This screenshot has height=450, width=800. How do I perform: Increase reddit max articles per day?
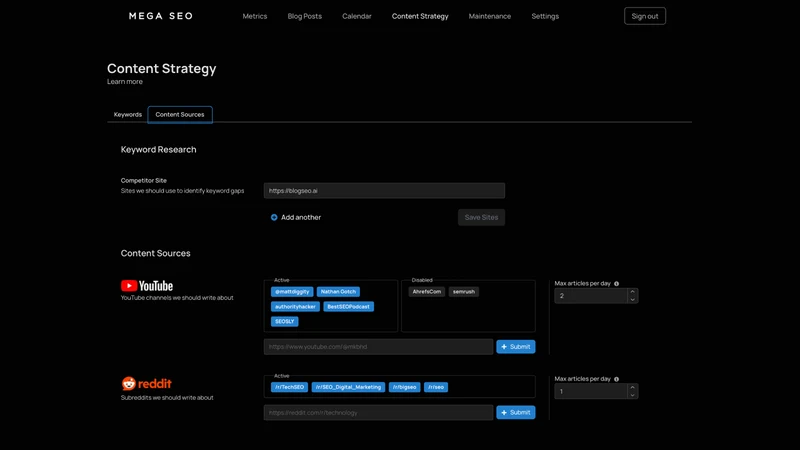pos(633,387)
